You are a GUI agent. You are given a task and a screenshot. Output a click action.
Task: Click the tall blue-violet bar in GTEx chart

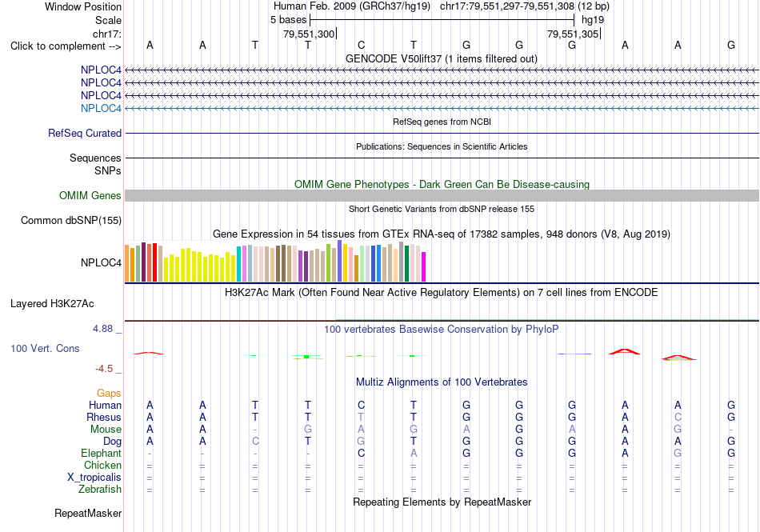[x=340, y=261]
